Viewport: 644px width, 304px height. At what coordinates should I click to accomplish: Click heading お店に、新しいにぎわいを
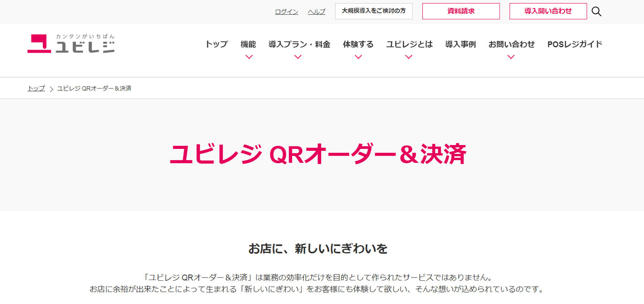318,249
